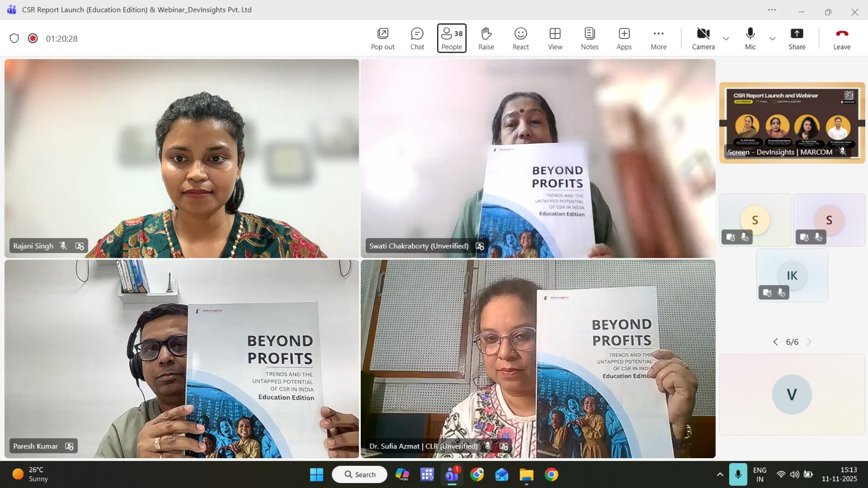Click Dr. Sufia Azmat's muted mic icon
The width and height of the screenshot is (868, 488).
[488, 446]
